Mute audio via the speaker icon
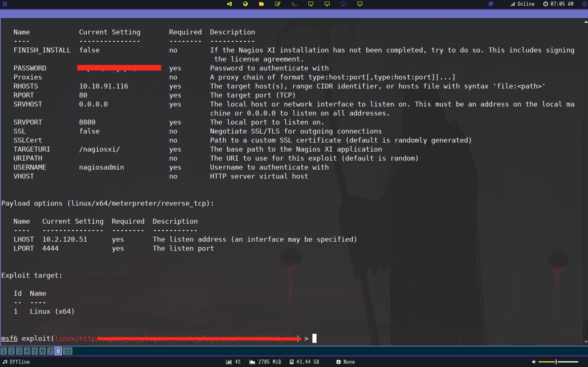This screenshot has width=588, height=367. (534, 362)
